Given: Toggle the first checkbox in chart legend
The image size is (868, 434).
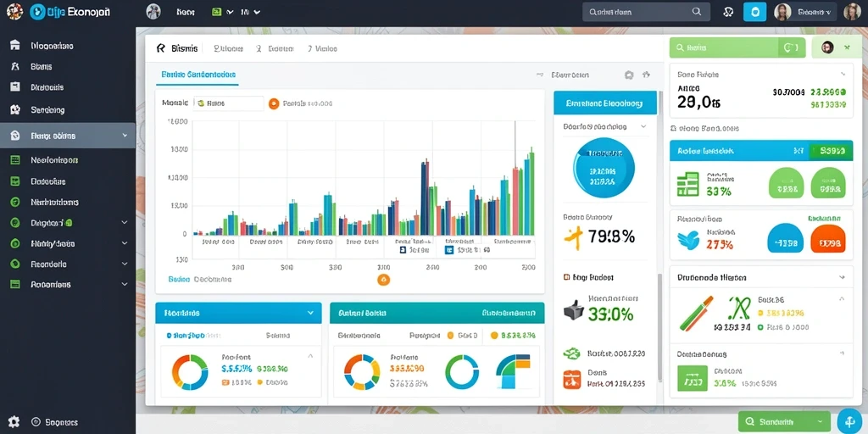Looking at the screenshot, I should (403, 250).
